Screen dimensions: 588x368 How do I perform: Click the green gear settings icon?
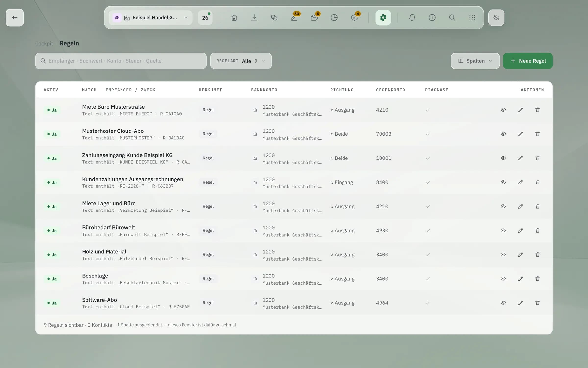(383, 18)
